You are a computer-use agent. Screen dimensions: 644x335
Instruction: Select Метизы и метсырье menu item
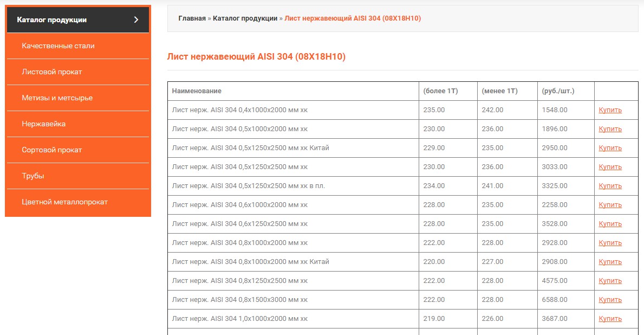57,98
